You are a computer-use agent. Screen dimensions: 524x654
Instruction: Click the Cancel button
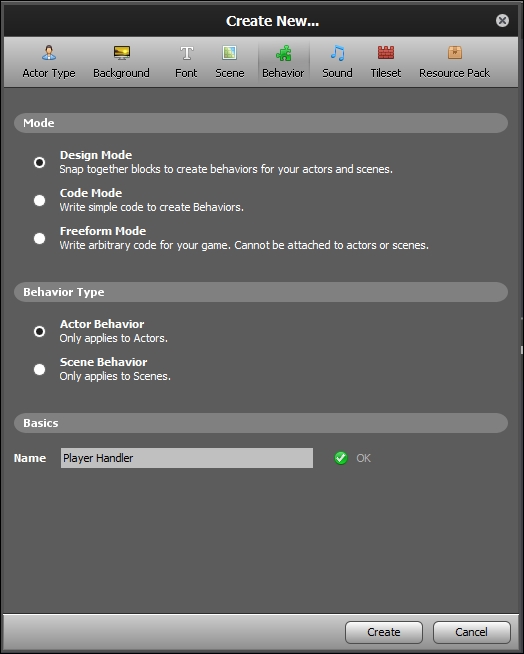pos(472,632)
